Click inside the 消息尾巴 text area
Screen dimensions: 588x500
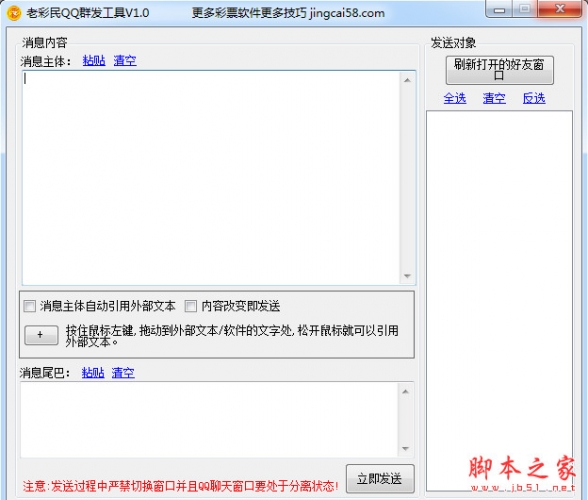(x=209, y=420)
